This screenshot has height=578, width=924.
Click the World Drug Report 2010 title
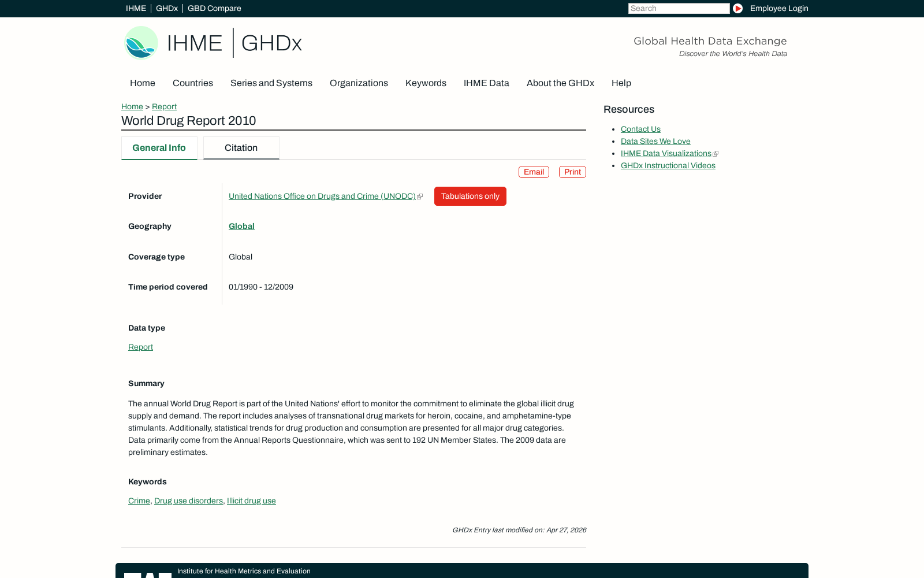pyautogui.click(x=189, y=121)
